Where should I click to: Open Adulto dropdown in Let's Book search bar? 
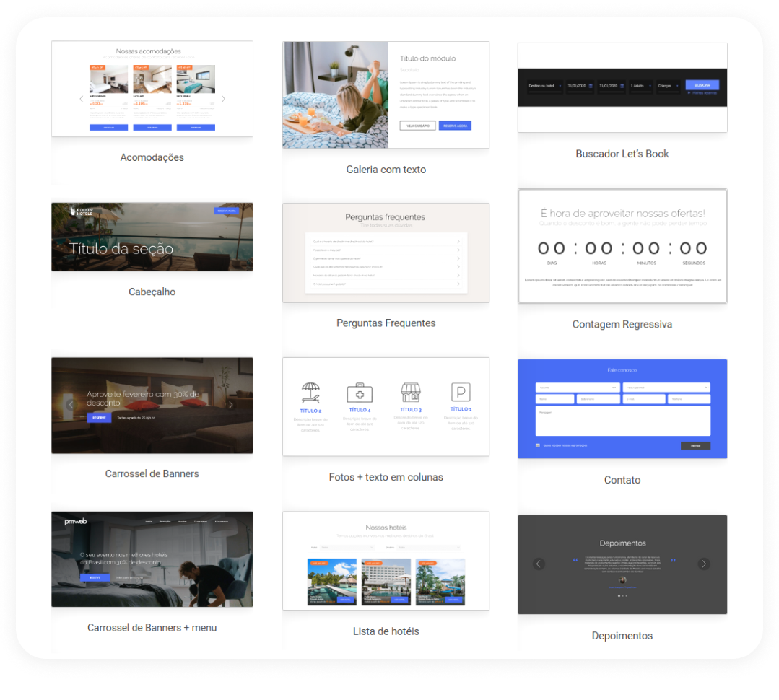pos(641,86)
